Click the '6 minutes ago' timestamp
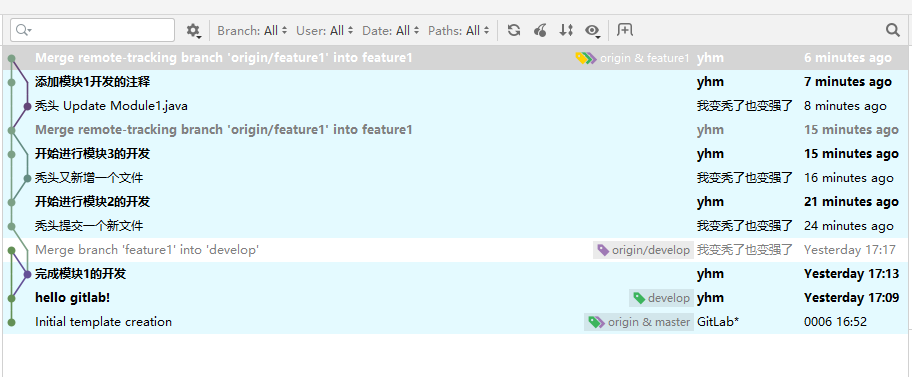The image size is (912, 377). pos(847,58)
